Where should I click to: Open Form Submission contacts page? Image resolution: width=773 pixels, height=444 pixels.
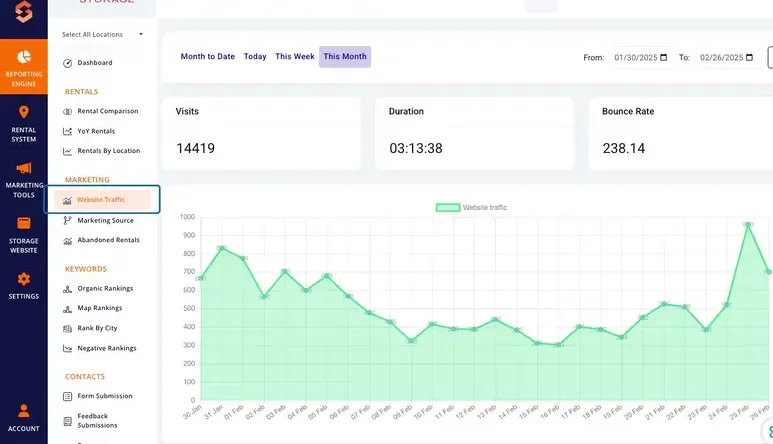[x=105, y=396]
